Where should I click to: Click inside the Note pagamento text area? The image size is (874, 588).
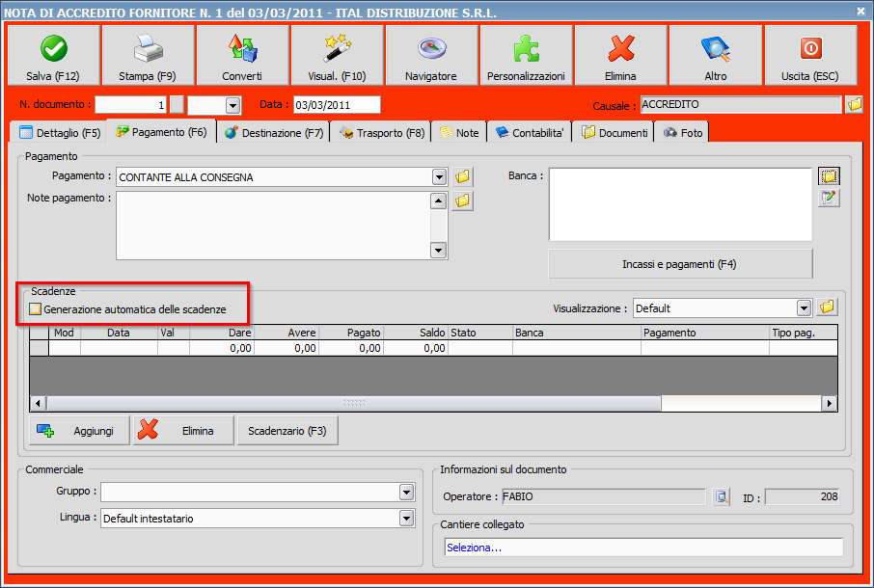[x=273, y=226]
